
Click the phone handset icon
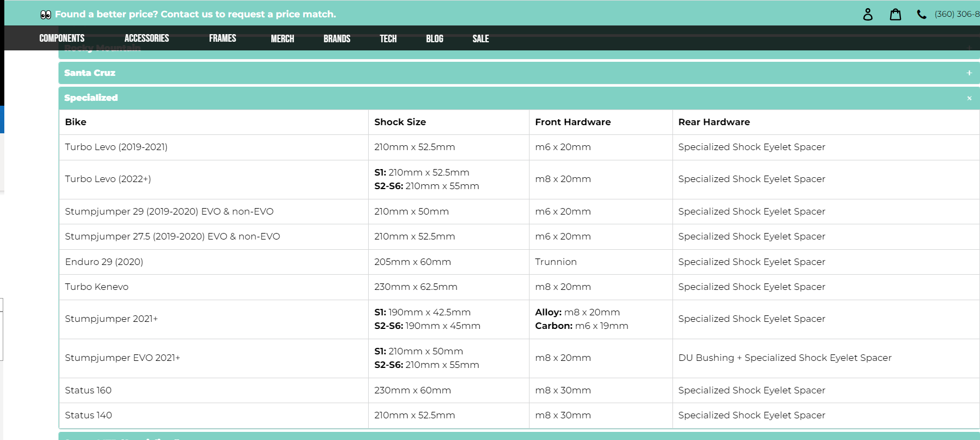coord(922,15)
